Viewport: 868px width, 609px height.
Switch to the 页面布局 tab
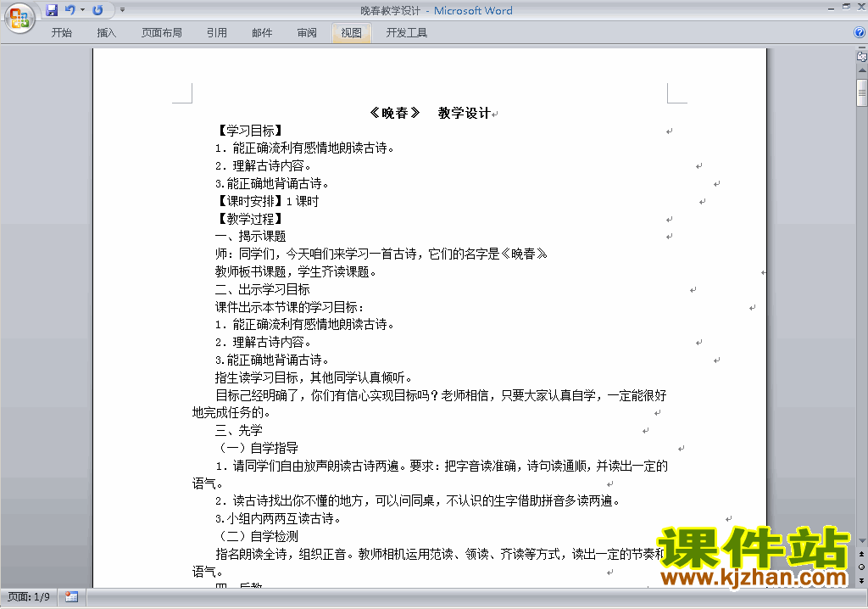pyautogui.click(x=162, y=33)
